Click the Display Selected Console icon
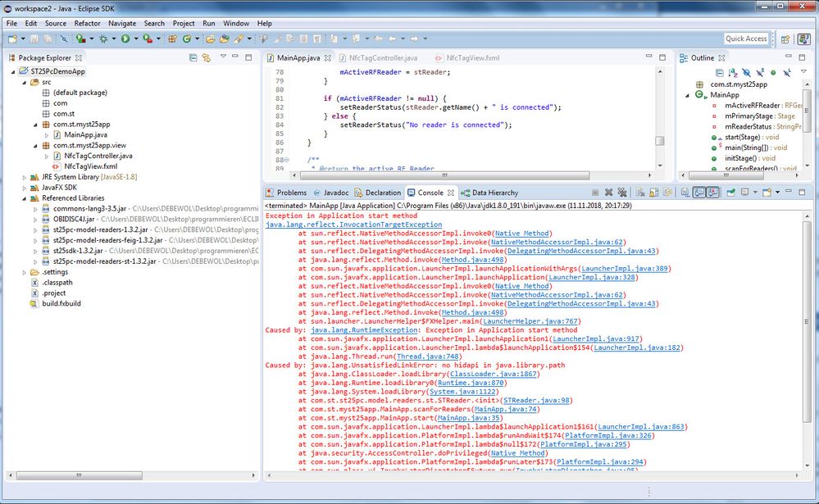Viewport: 819px width, 504px height. [x=745, y=193]
